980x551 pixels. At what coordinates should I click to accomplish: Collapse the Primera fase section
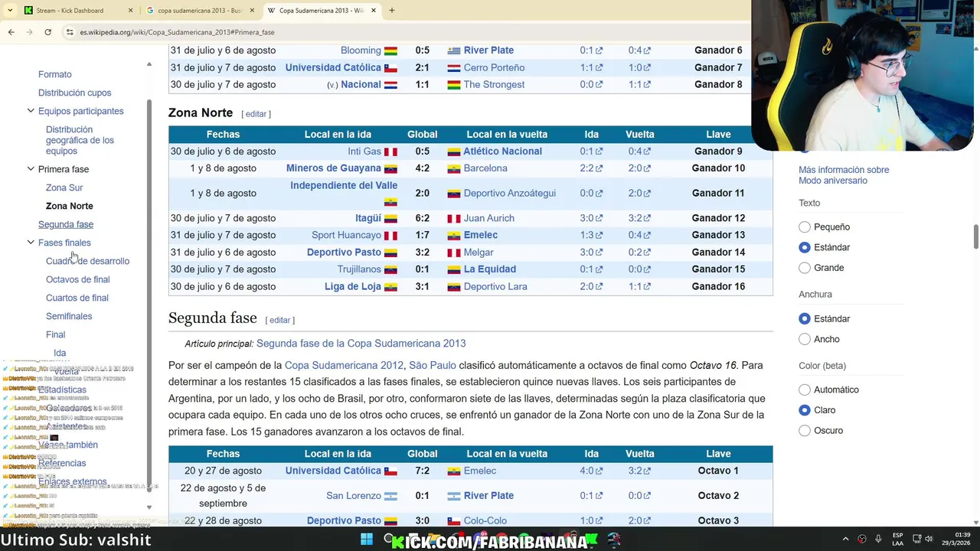[x=31, y=169]
